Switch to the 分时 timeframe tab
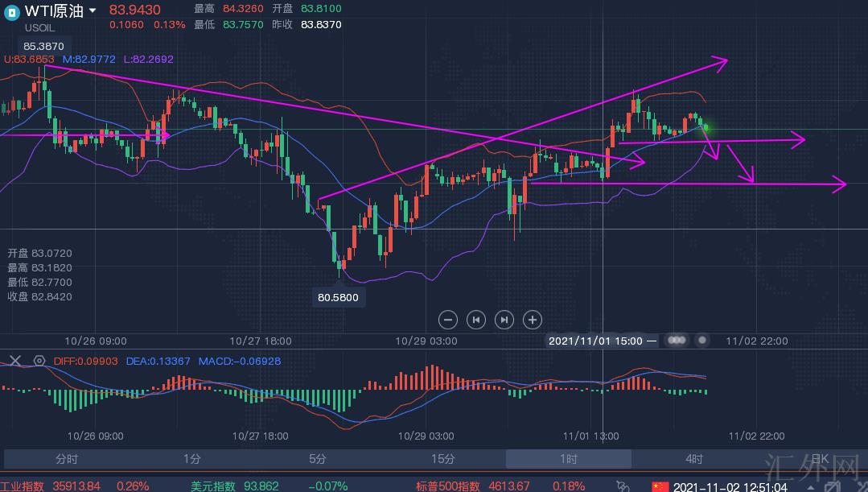 point(67,459)
